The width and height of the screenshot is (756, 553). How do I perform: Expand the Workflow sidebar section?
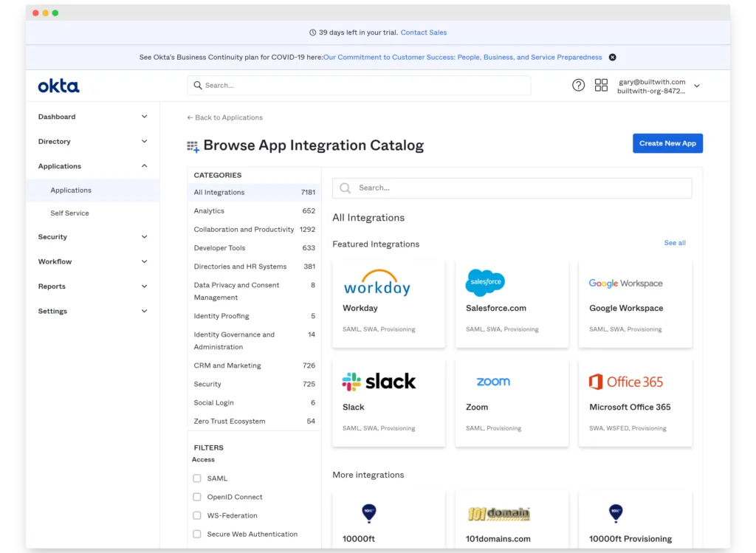(x=92, y=262)
